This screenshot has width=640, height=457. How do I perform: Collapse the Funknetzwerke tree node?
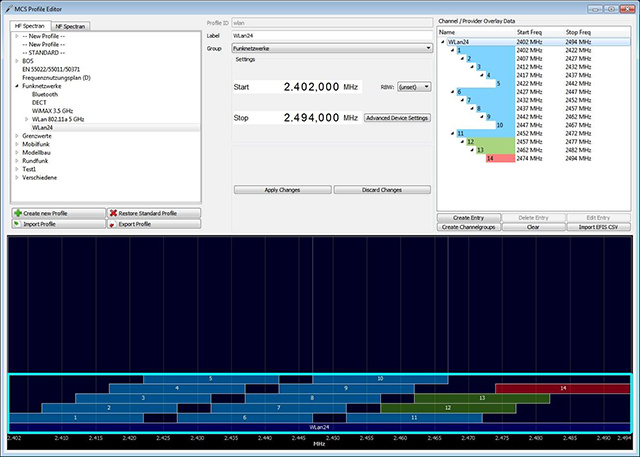pyautogui.click(x=17, y=86)
